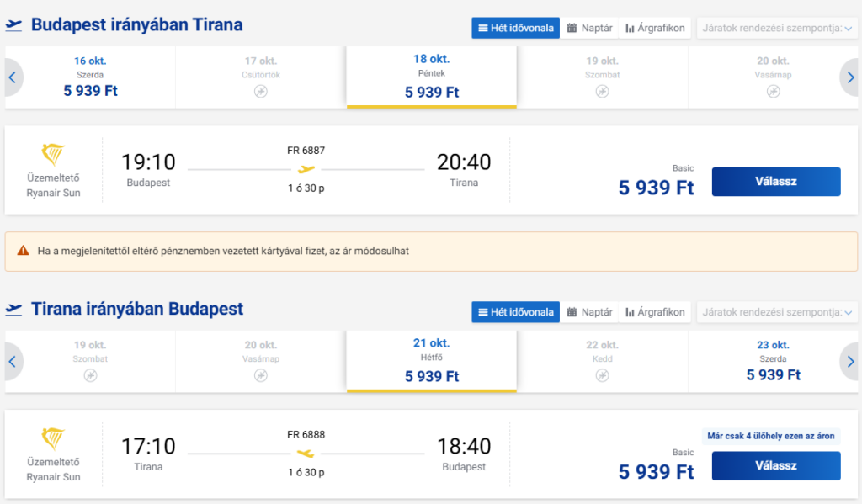Switch outbound view to Naptár
The width and height of the screenshot is (862, 504).
tap(589, 28)
